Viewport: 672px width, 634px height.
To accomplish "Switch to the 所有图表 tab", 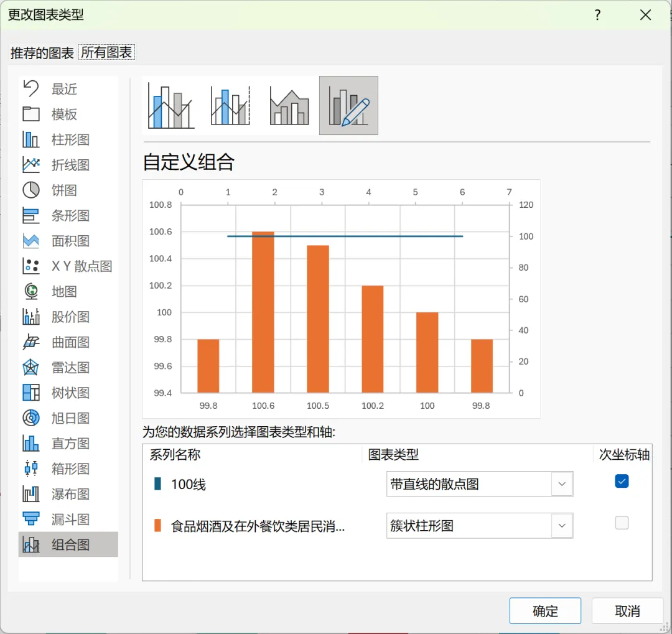I will click(107, 52).
